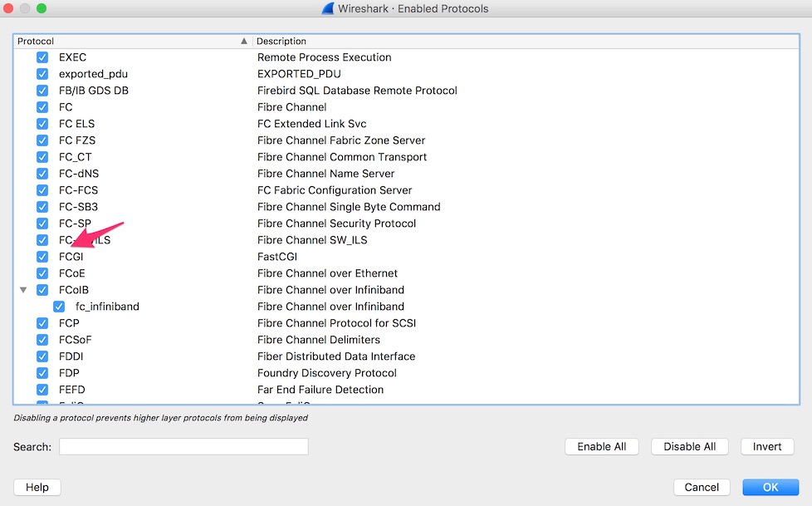812x506 pixels.
Task: Select 'Fibre Channel Security Protocol' description
Action: (x=336, y=223)
